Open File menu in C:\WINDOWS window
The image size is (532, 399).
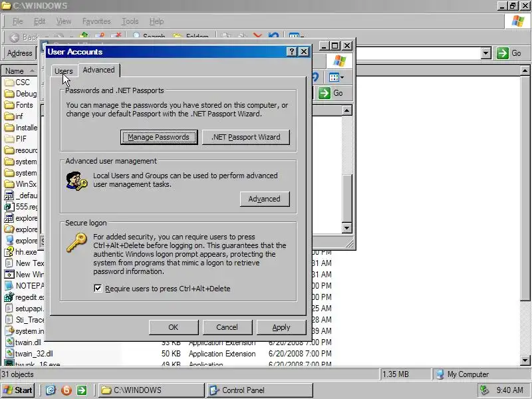point(18,21)
